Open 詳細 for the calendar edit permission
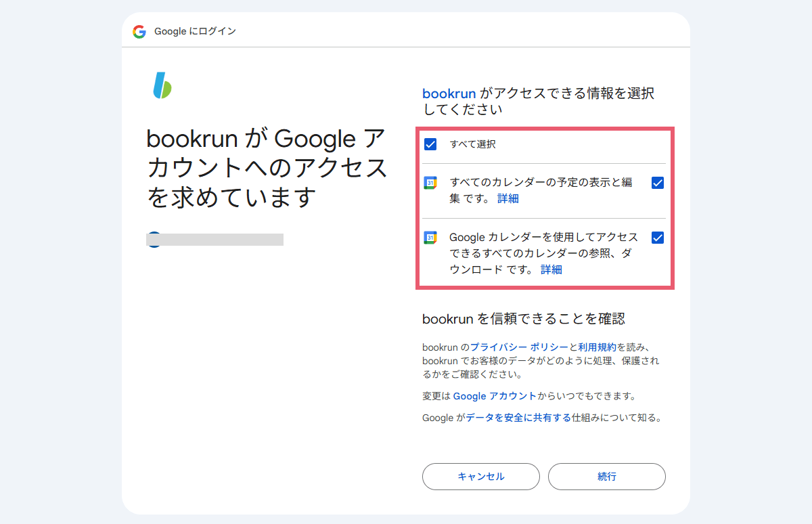Screen dimensions: 812x524 click(507, 198)
